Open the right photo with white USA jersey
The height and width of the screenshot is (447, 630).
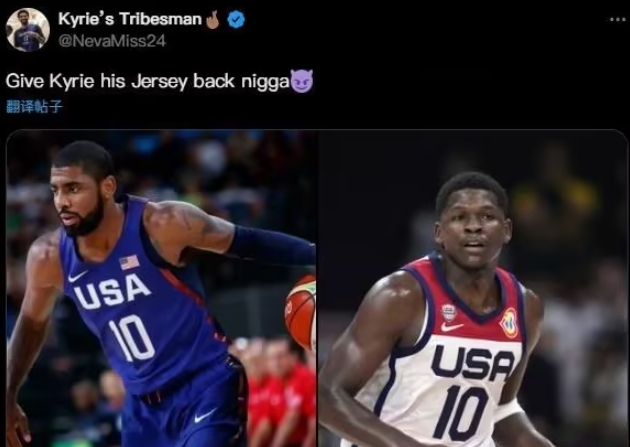[473, 288]
